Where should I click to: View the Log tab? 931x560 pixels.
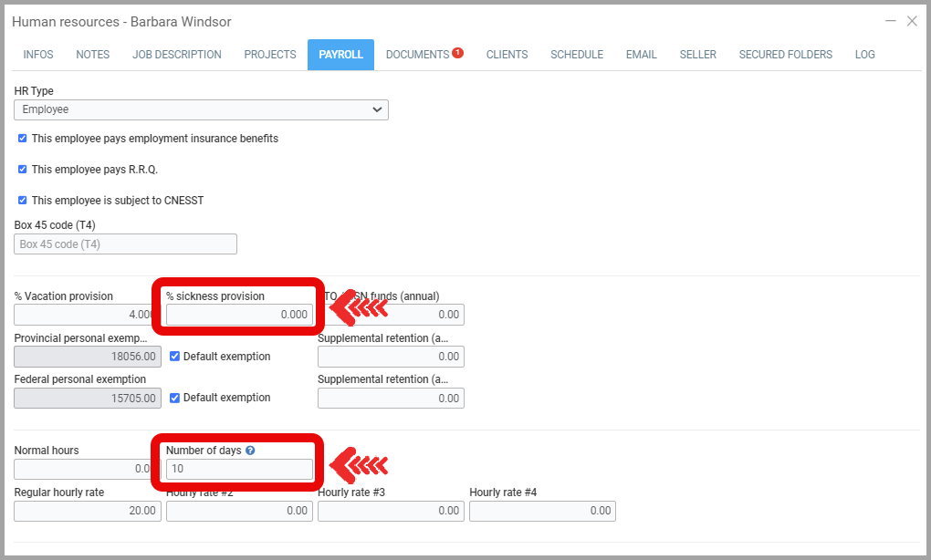(x=864, y=55)
